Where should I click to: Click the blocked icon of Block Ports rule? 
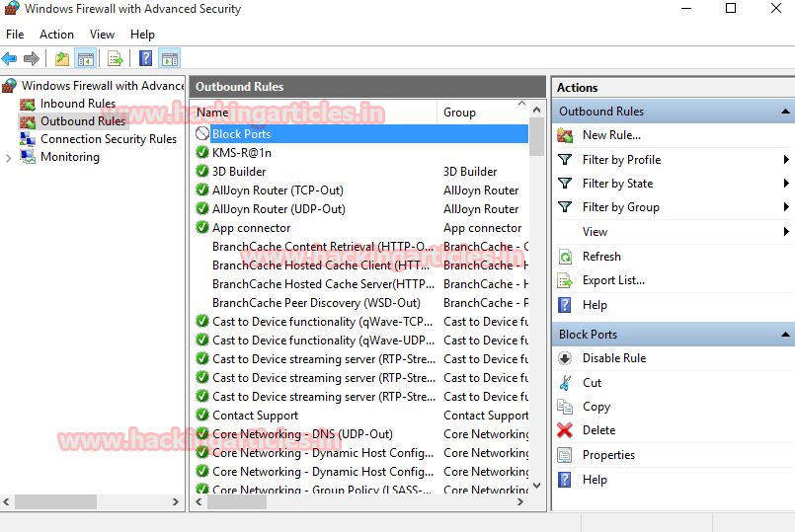[202, 133]
